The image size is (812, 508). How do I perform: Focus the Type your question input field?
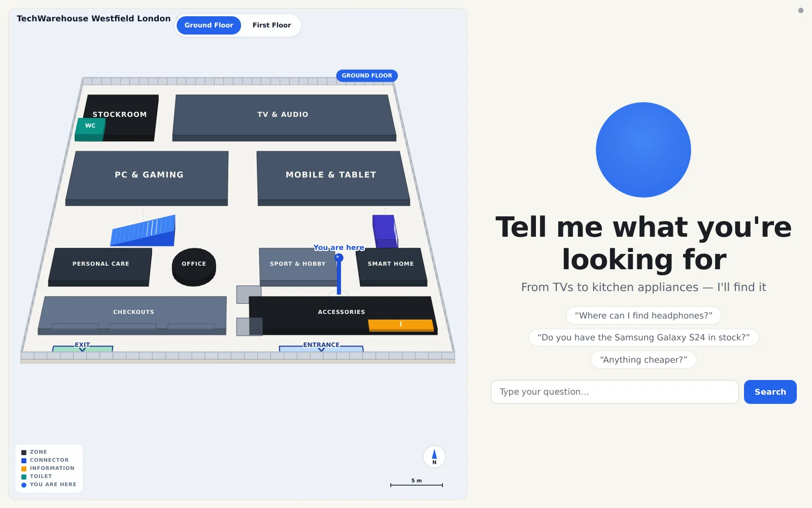(x=615, y=392)
